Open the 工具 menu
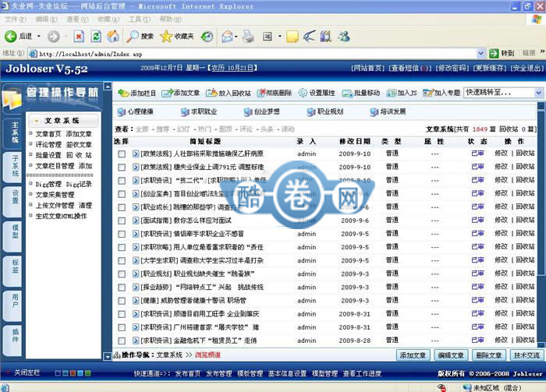Image resolution: width=546 pixels, height=392 pixels. [x=140, y=19]
